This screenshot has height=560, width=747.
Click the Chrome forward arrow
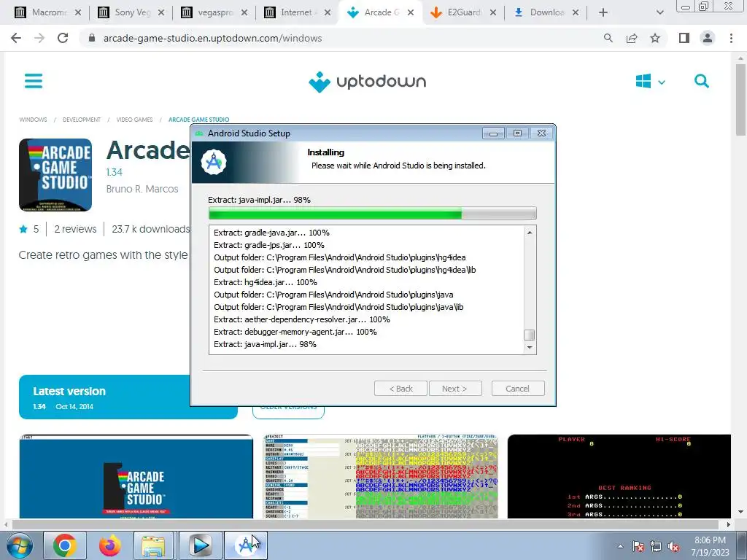tap(39, 38)
